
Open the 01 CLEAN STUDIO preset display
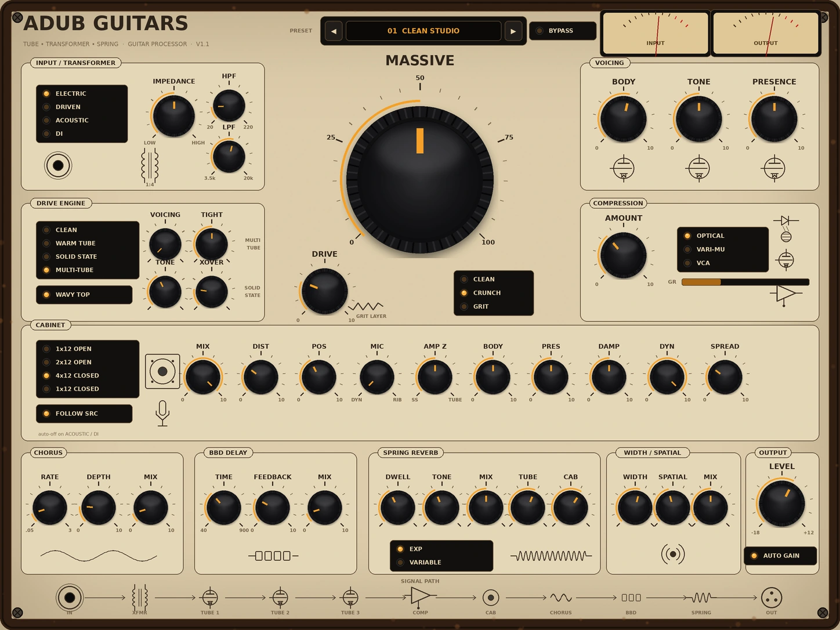pyautogui.click(x=423, y=31)
